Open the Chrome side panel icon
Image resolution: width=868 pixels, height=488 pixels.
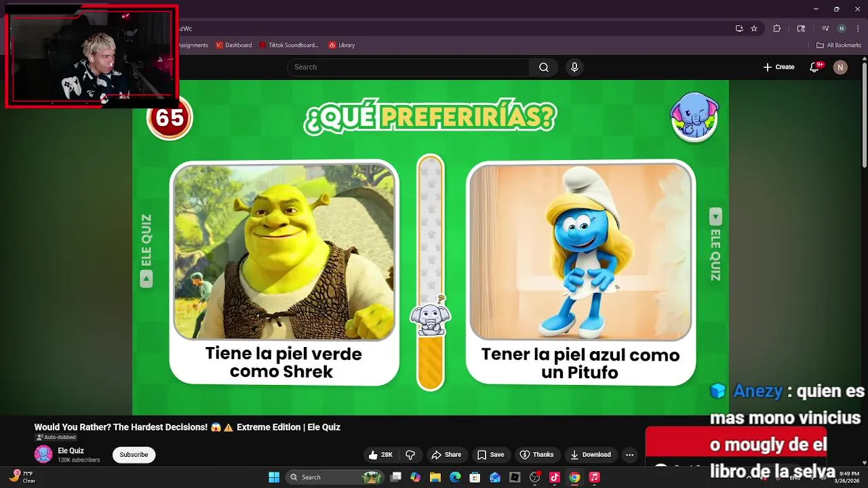coord(801,28)
